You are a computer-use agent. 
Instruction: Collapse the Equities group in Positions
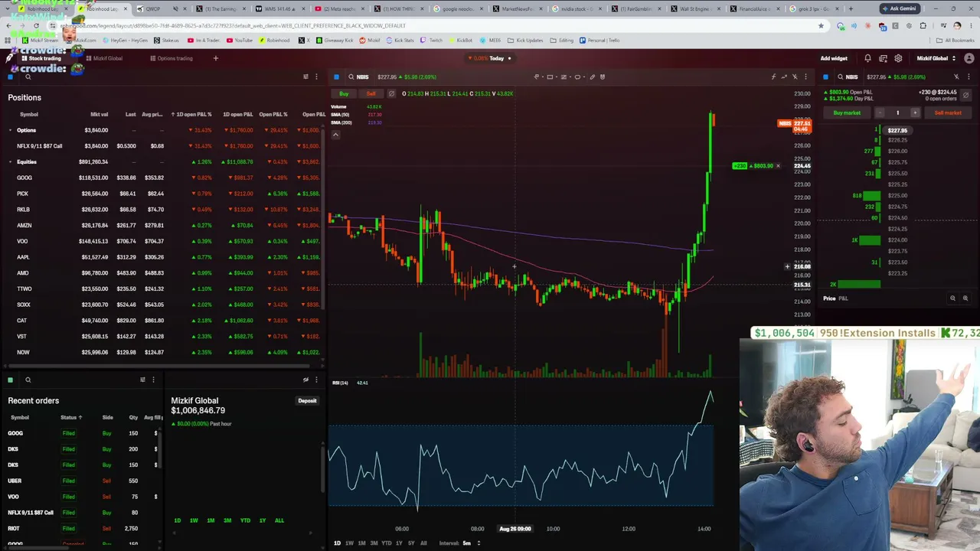tap(11, 161)
